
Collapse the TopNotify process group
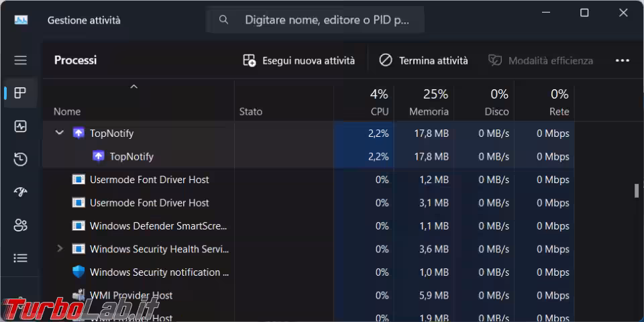(60, 133)
